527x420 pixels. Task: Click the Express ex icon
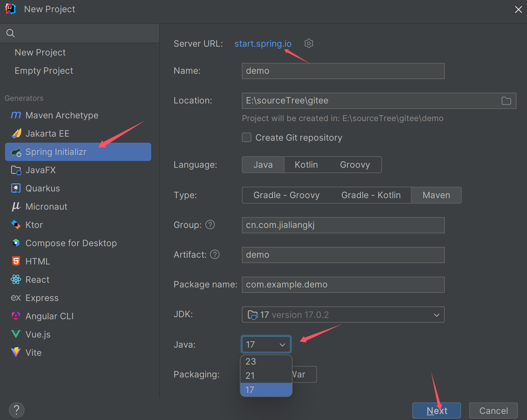point(16,298)
